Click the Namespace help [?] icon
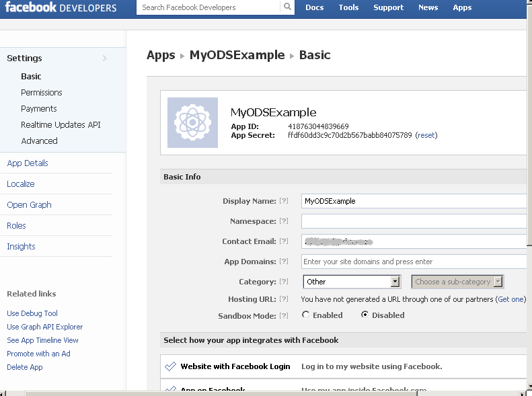Screen dimensions: 532x396 click(284, 221)
